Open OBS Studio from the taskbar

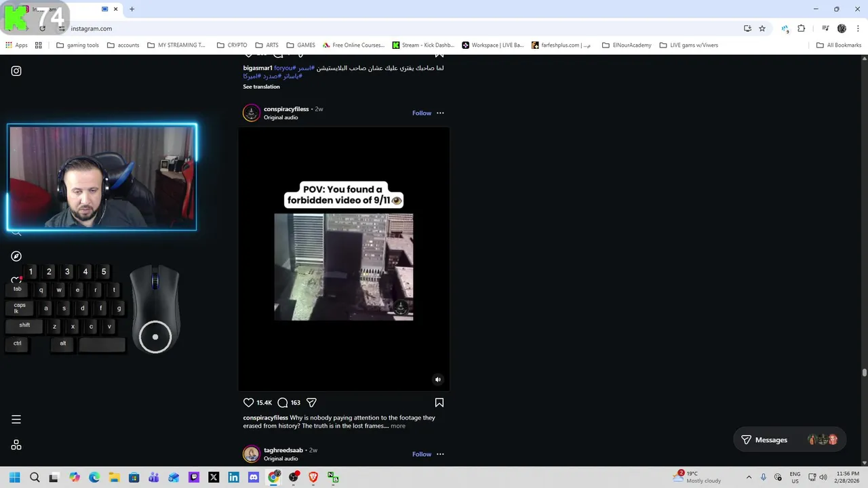293,477
